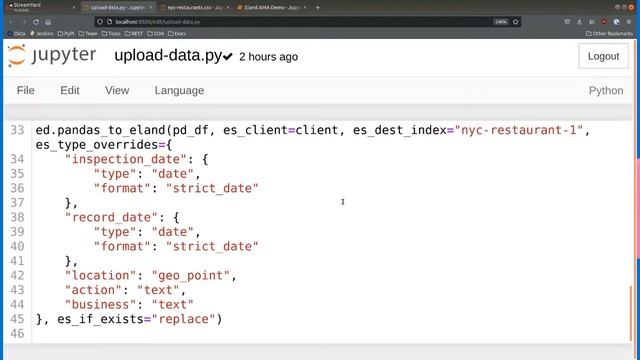Click "strict_date" on line 36
Viewport: 640px width, 360px height.
point(212,188)
